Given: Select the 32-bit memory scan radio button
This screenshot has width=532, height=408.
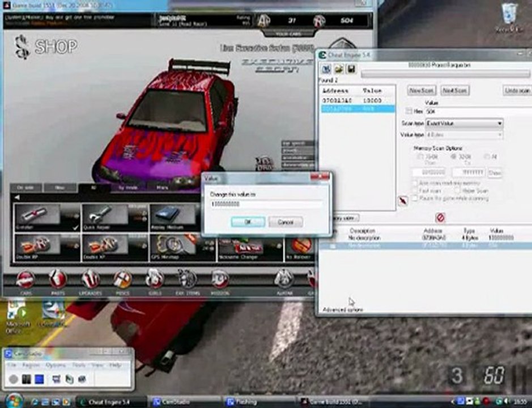Looking at the screenshot, I should tap(453, 156).
